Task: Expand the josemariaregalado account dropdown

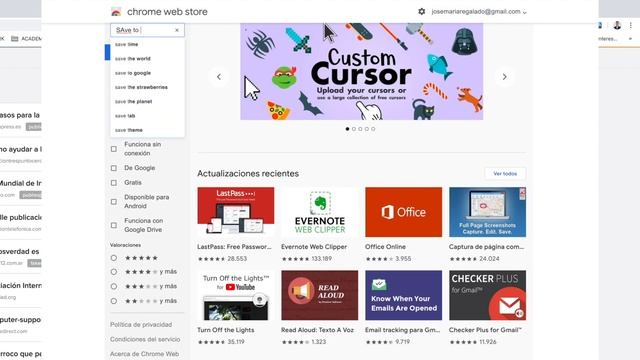Action: 479,12
